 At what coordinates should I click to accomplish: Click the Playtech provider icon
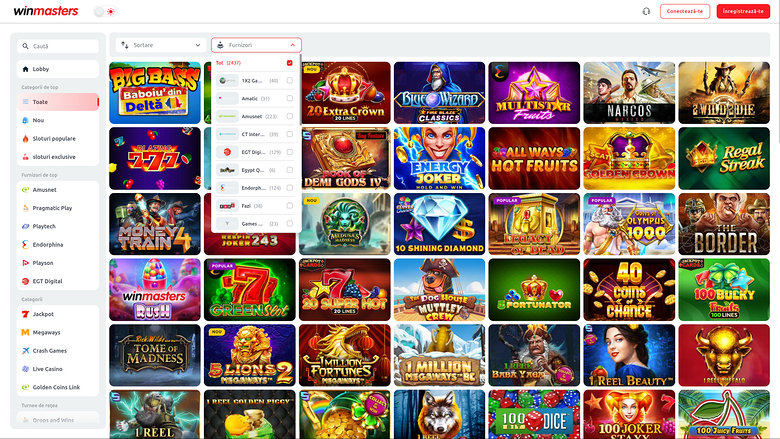(x=25, y=226)
